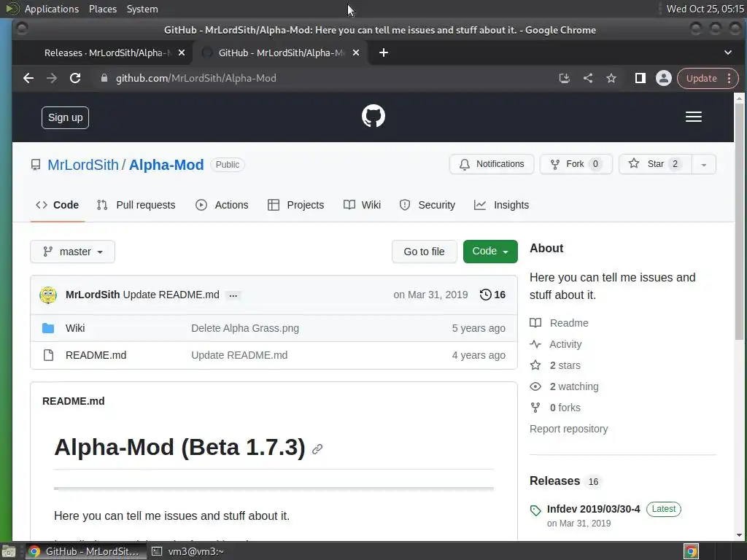Open the GitHub hamburger menu
Viewport: 747px width, 560px height.
pyautogui.click(x=694, y=117)
